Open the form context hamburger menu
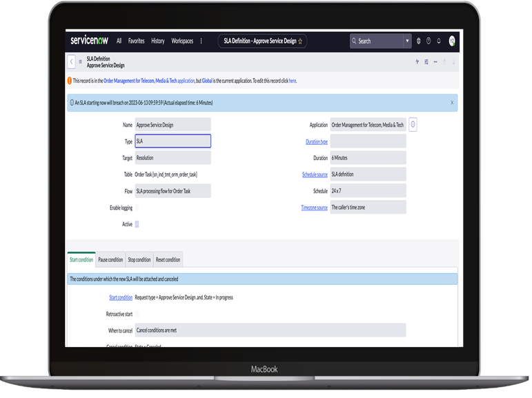 tap(81, 62)
